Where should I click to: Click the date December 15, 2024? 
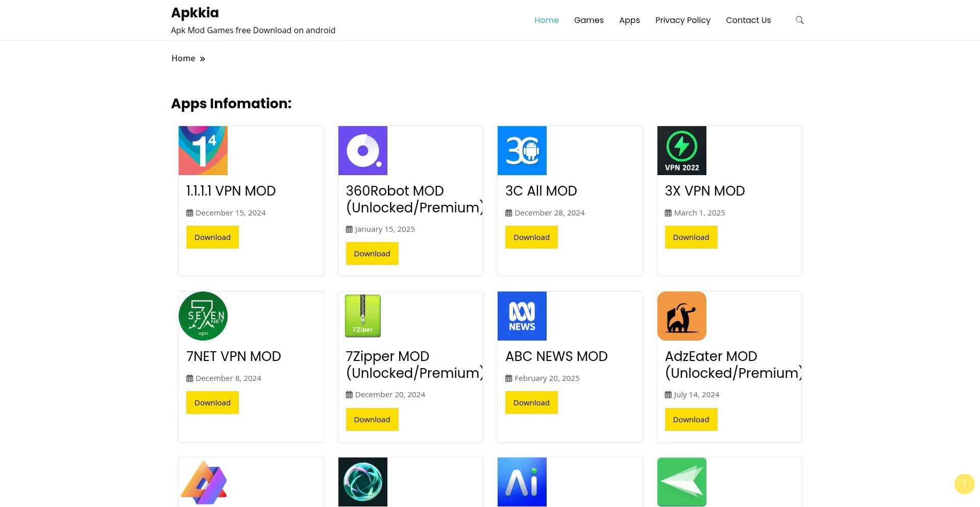[231, 213]
